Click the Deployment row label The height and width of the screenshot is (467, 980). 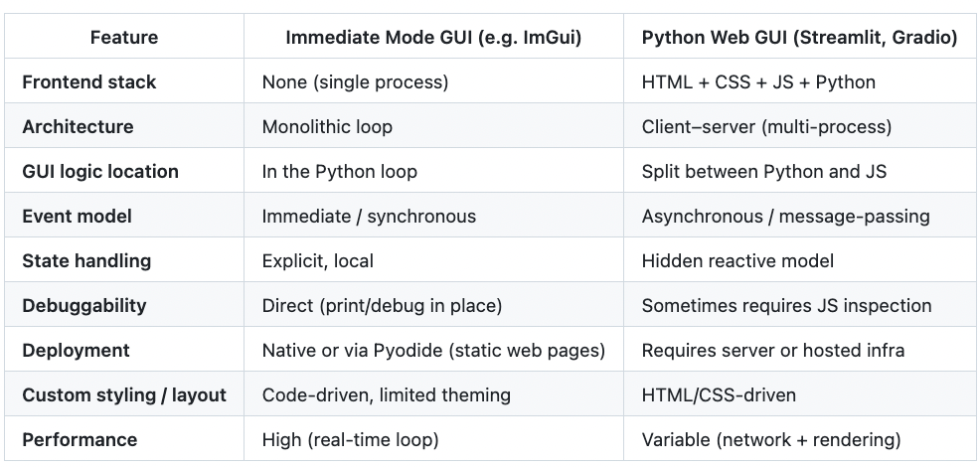pos(77,350)
